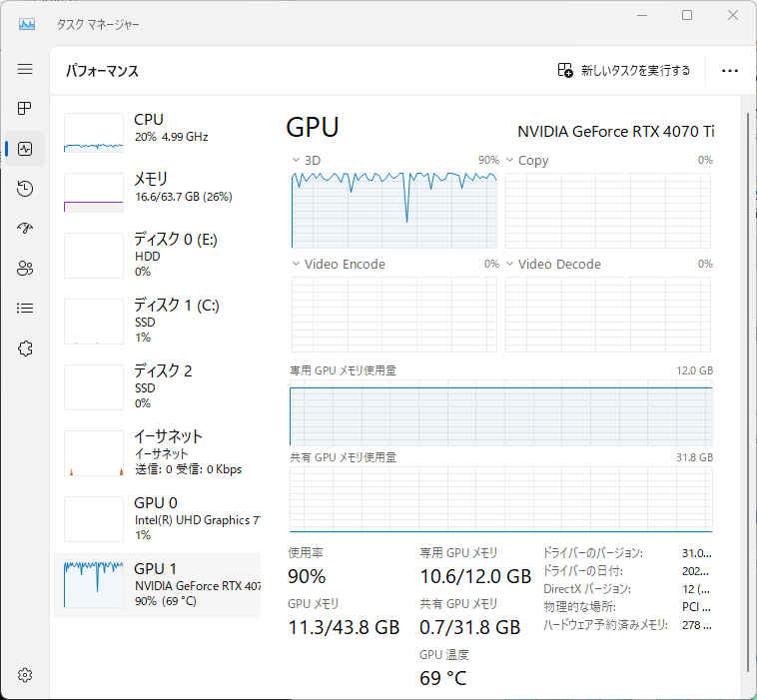Select the イーサネット network entry
Image resolution: width=757 pixels, height=700 pixels.
tap(156, 453)
